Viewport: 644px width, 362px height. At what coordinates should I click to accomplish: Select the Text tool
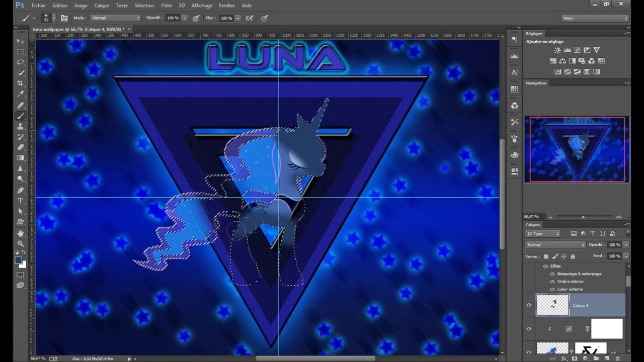click(21, 201)
